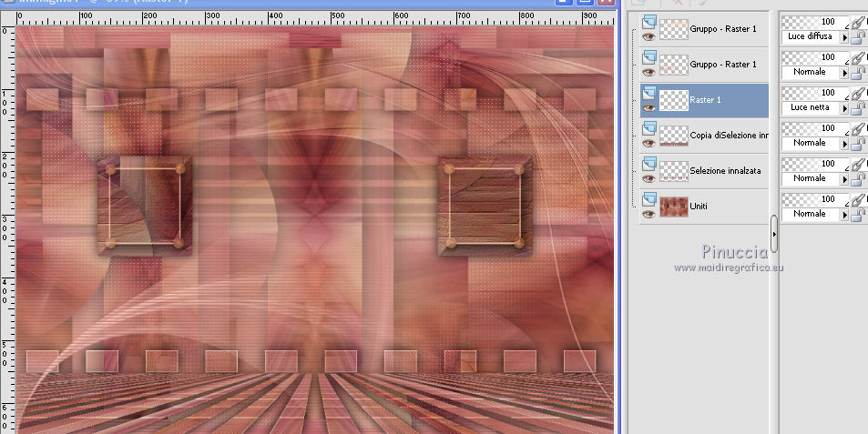Click the raster layer icon of Uniti layer

coord(649,199)
